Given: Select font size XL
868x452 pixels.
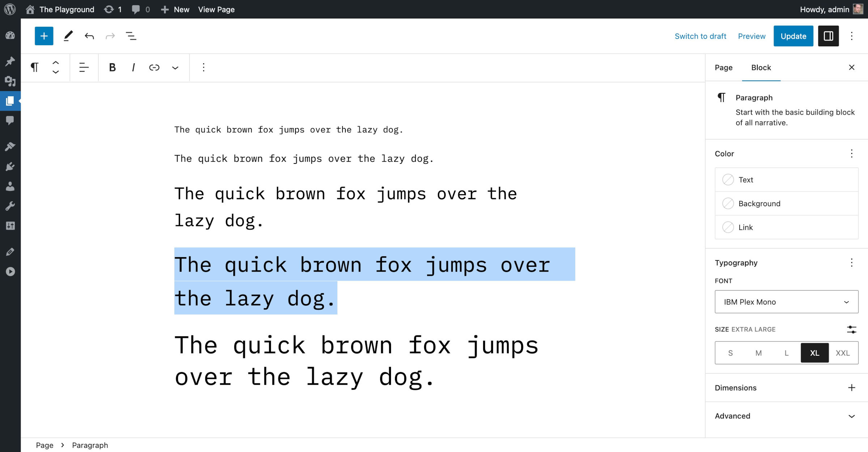Looking at the screenshot, I should [x=814, y=353].
